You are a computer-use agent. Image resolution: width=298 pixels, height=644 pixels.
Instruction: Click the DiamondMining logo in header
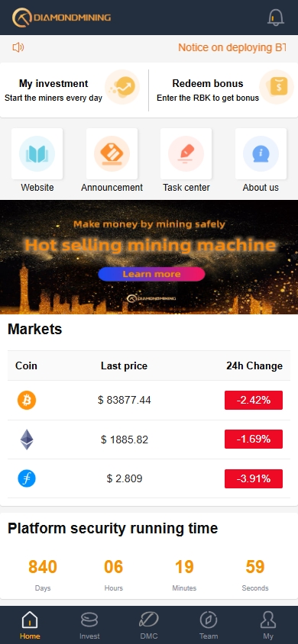[62, 18]
